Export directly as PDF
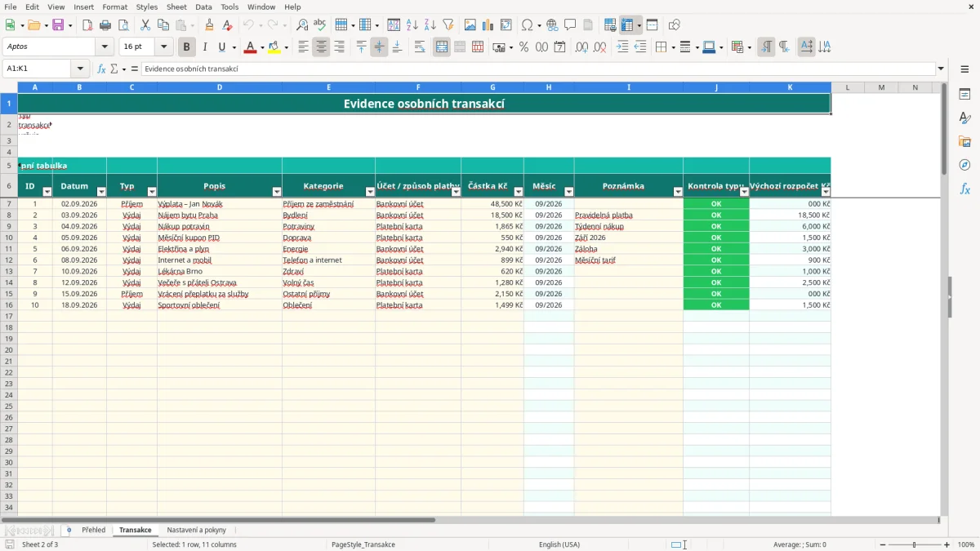 tap(87, 25)
